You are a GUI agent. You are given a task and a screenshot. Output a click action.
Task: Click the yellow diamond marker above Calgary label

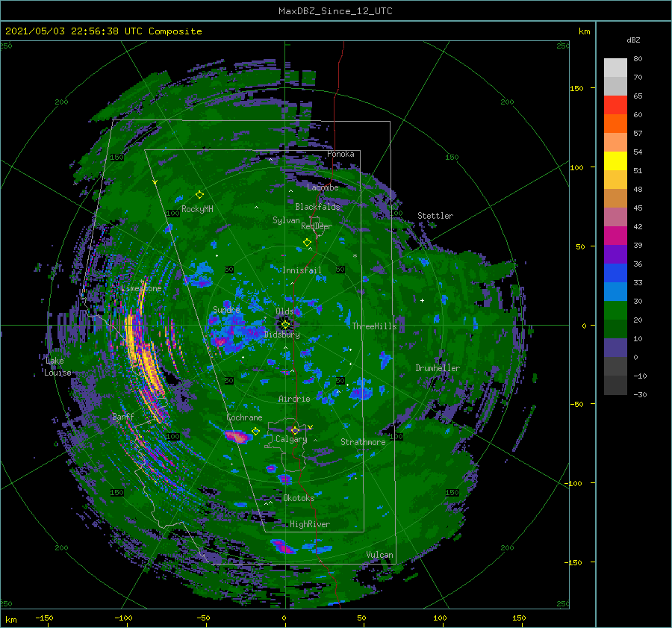(x=295, y=430)
